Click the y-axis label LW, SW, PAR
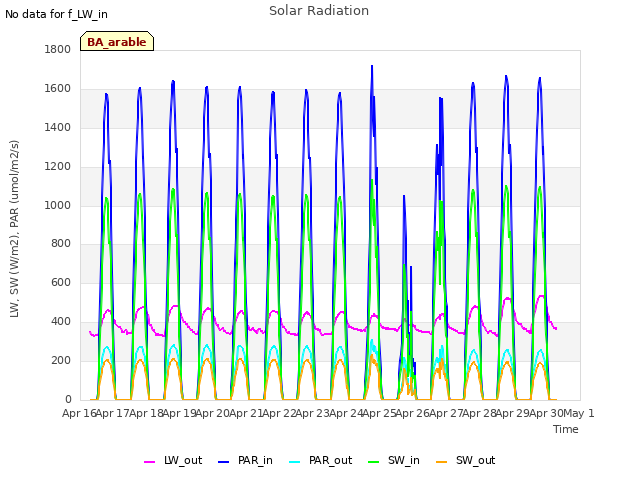The image size is (640, 480). click(14, 229)
